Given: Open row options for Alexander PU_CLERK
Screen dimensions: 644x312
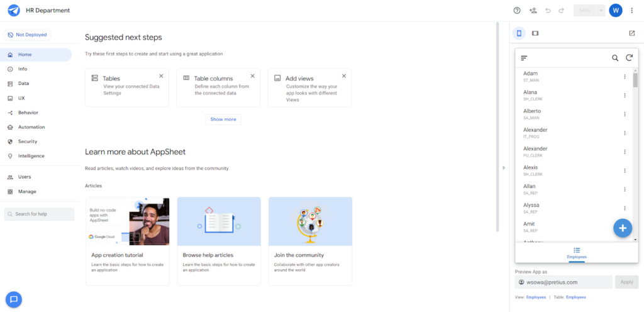Looking at the screenshot, I should pyautogui.click(x=625, y=152).
